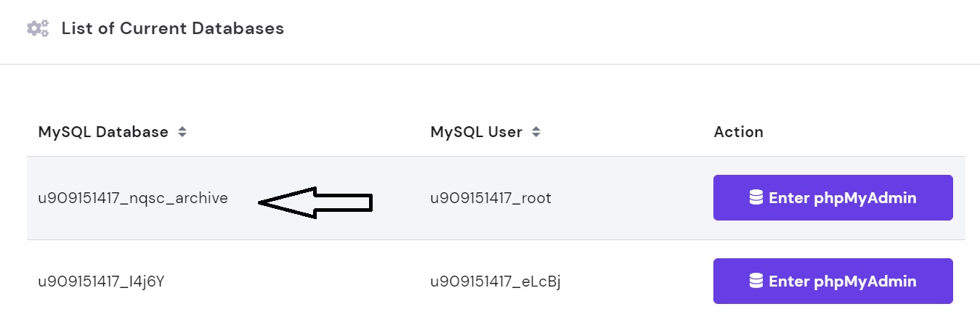Click the List of Current Databases heading
Screen dimensions: 980x325
pos(173,29)
